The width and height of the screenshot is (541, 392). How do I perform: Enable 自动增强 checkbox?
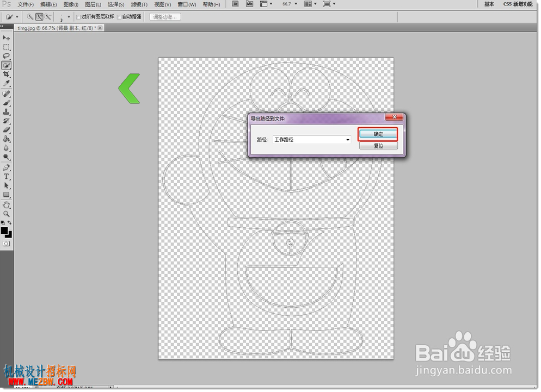tap(119, 17)
